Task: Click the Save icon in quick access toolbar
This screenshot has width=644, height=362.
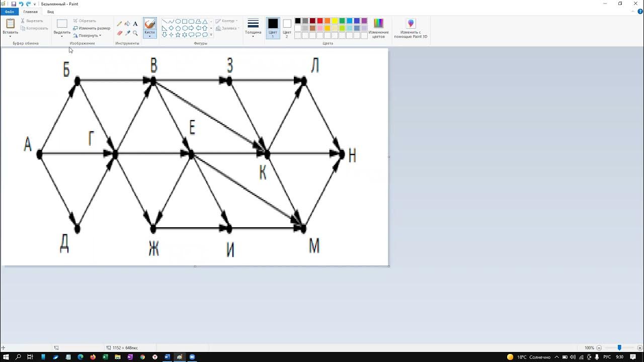Action: [14, 4]
